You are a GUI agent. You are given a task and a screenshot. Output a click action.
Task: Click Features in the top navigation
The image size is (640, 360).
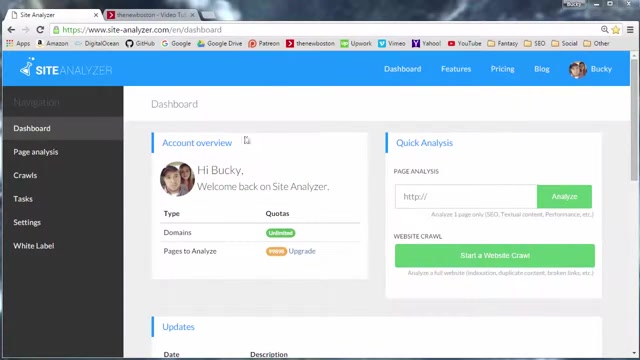tap(456, 69)
